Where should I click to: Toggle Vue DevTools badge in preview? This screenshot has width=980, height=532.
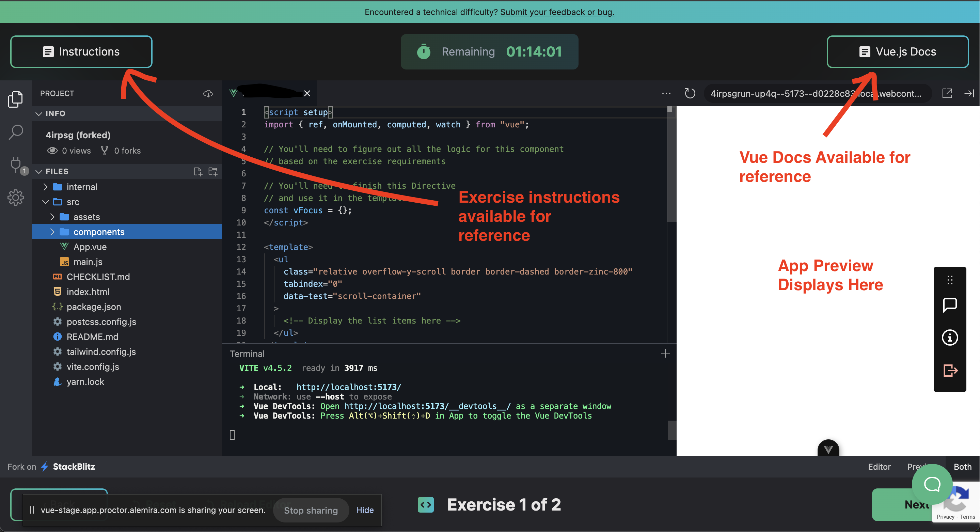tap(828, 448)
